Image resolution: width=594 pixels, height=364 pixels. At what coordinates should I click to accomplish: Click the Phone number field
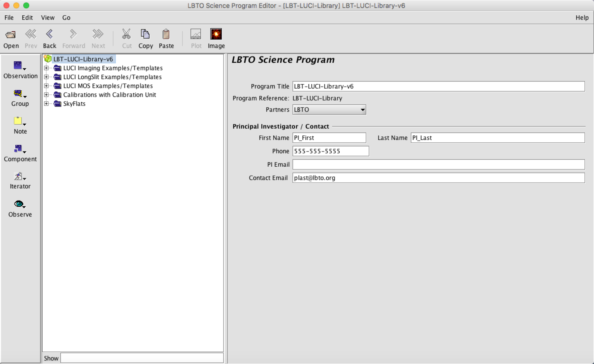(x=331, y=151)
